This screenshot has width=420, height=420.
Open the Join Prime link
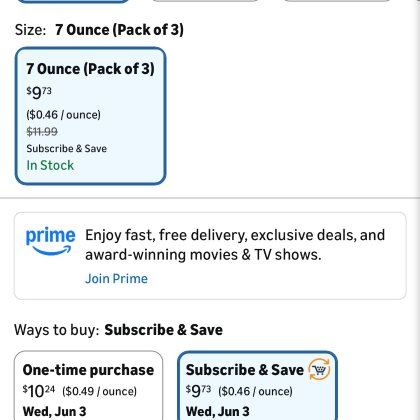[x=116, y=279]
